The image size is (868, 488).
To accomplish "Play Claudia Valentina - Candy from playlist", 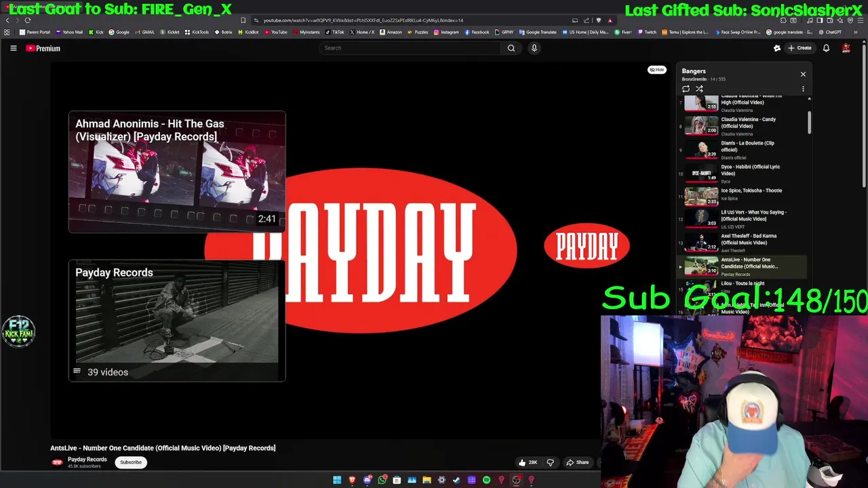I will pos(743,125).
